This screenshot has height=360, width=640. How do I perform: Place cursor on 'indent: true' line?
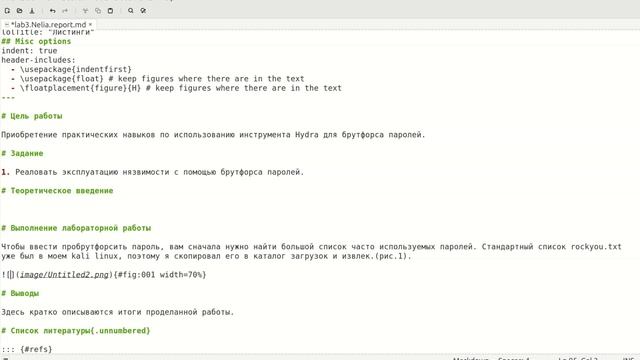pyautogui.click(x=29, y=51)
